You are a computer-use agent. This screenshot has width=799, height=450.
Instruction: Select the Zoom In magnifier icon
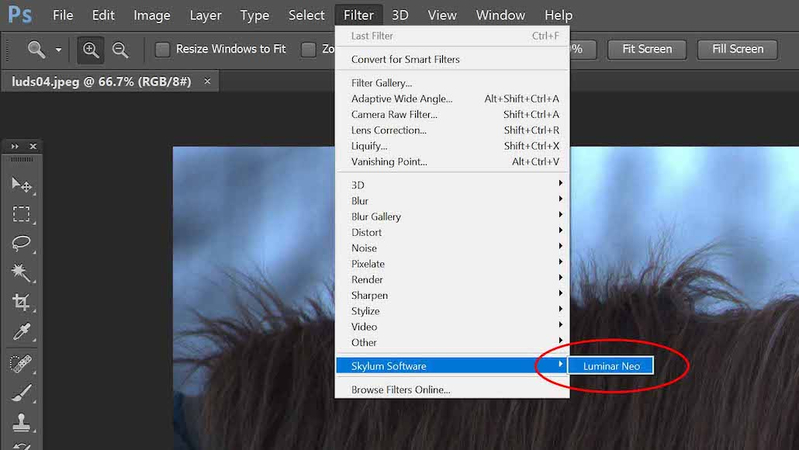pos(91,49)
